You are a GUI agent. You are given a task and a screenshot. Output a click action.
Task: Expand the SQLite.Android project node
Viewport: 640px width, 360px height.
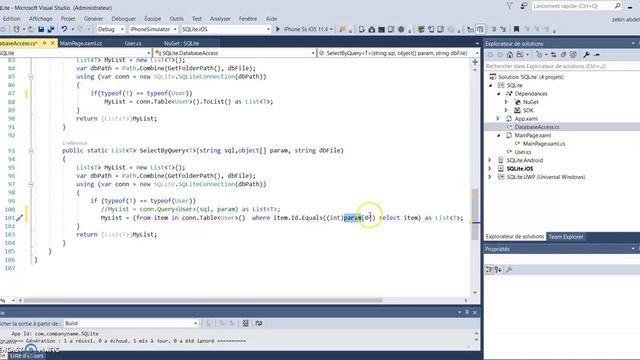click(x=490, y=160)
